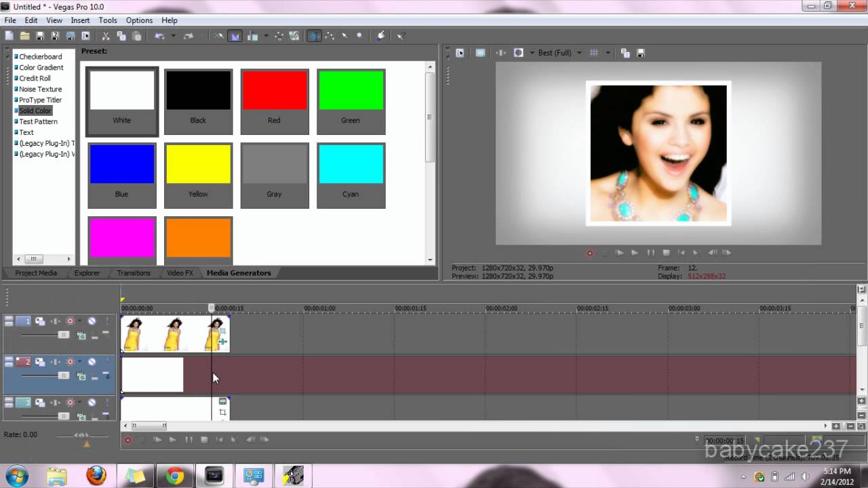Choose the Red solid color preset
Screen dimensions: 868x488
(x=275, y=101)
